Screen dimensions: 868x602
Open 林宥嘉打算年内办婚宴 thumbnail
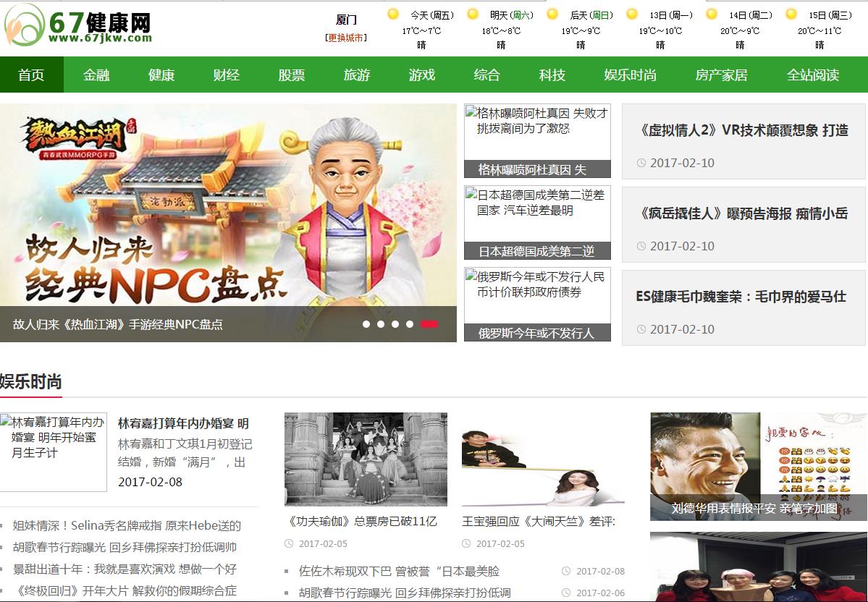[x=53, y=452]
